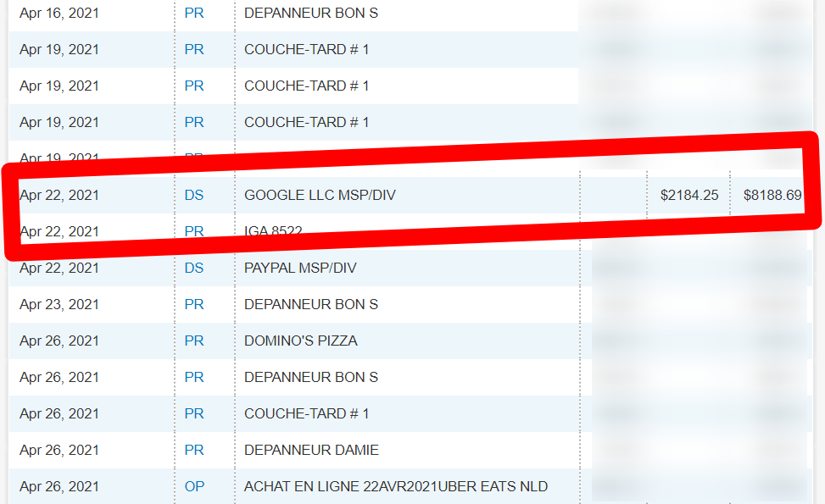Open the PR link on the Apr 26 DEPANNEUR BON S row
825x504 pixels.
tap(193, 377)
